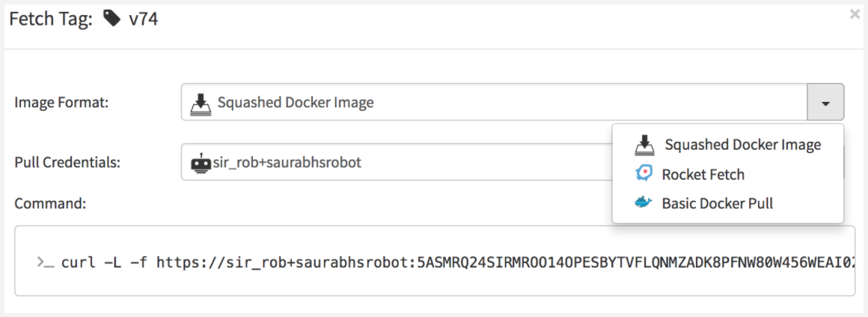Click the Rocket Fetch rocket icon
This screenshot has height=317, width=868.
(x=644, y=175)
